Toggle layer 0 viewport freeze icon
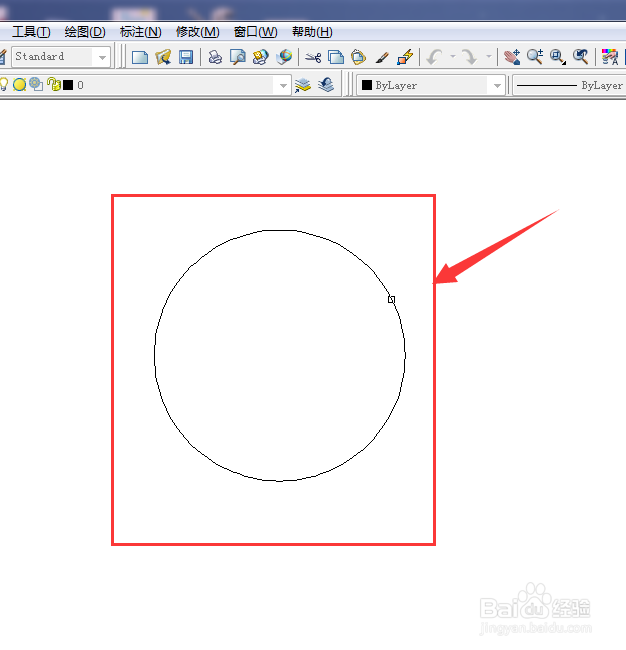The image size is (626, 650). coord(36,84)
